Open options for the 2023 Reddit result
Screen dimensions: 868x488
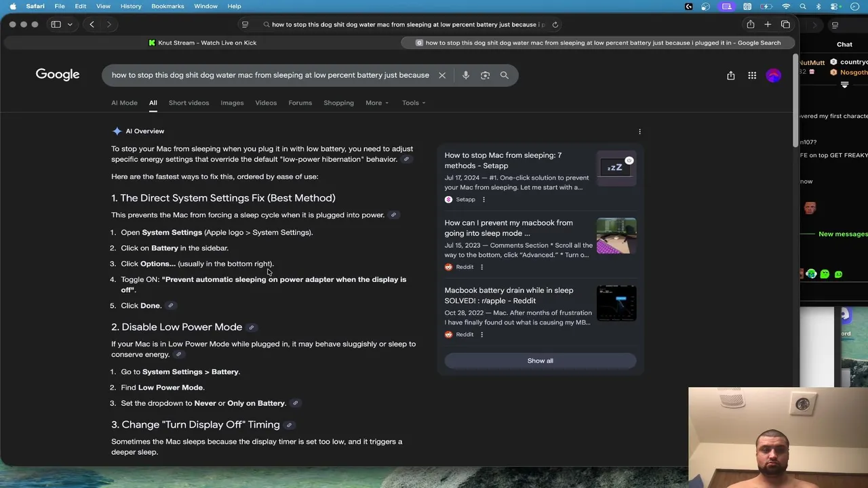point(481,267)
